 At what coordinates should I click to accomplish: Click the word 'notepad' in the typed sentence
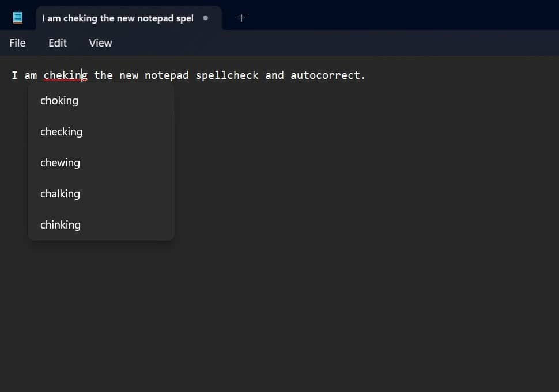(167, 75)
